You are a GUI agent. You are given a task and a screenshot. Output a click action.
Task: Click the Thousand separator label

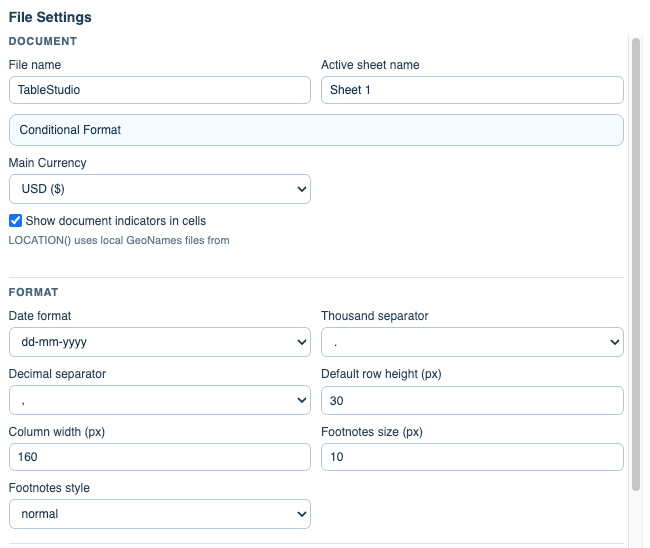pos(375,316)
